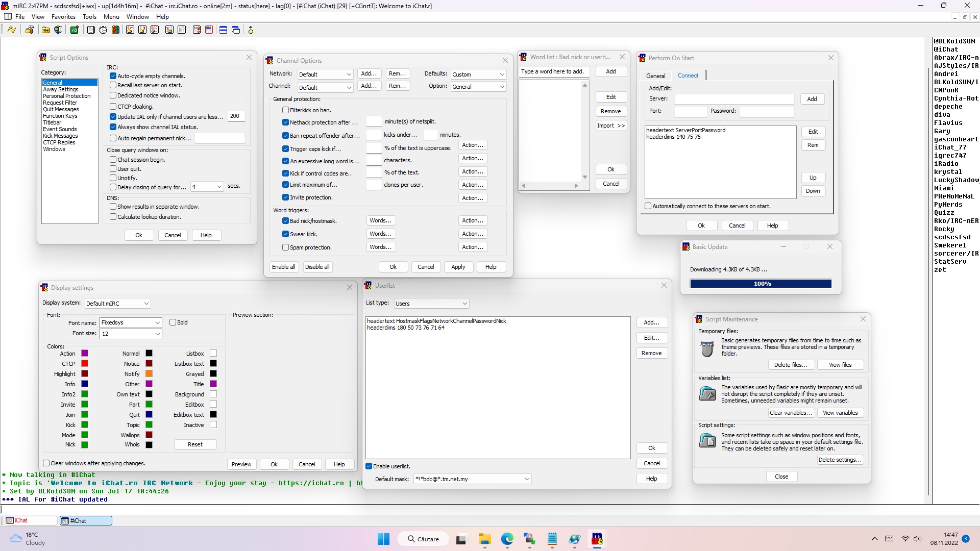
Task: Click the Send File toolbar icon
Action: click(x=130, y=30)
